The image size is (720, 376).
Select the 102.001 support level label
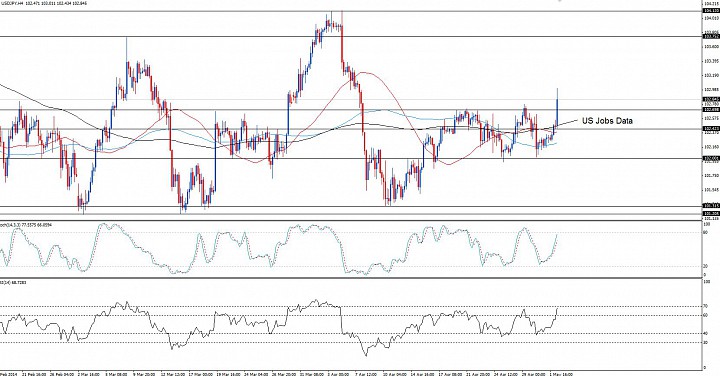711,158
